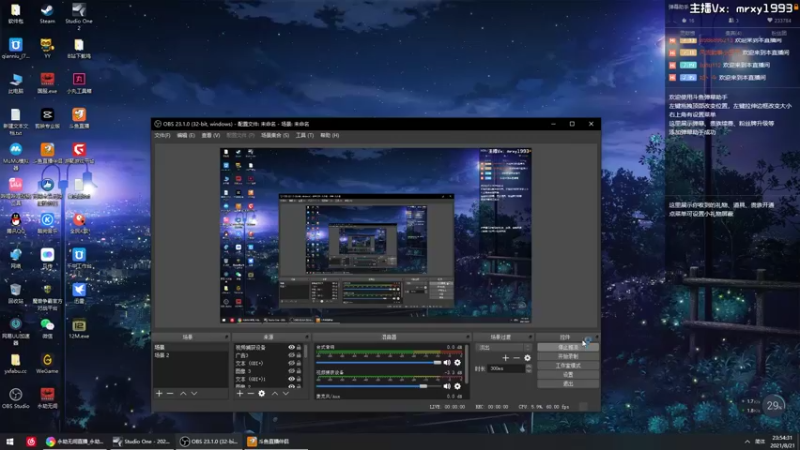Open the Tools menu in OBS

[305, 135]
